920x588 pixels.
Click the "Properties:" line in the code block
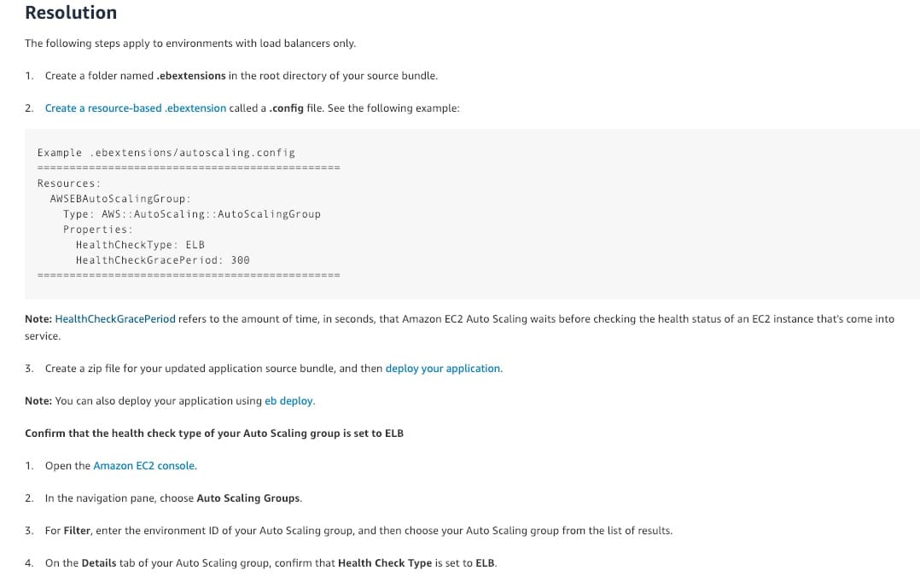click(x=97, y=230)
